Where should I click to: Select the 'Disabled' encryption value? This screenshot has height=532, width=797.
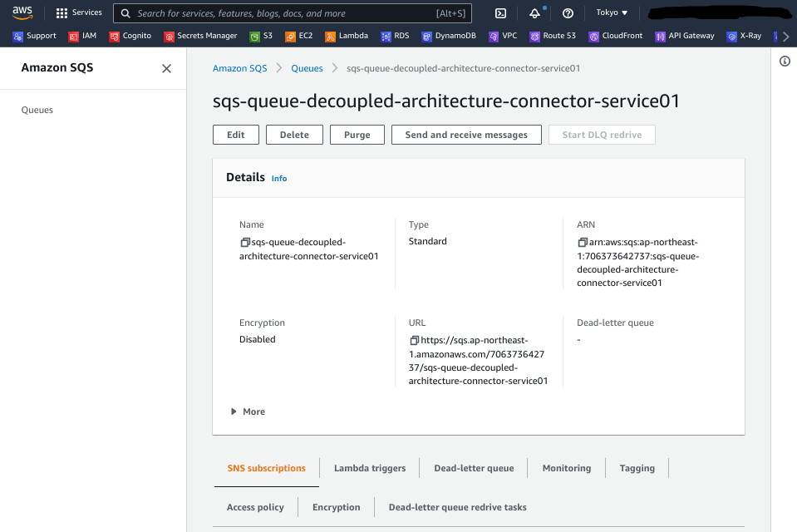257,339
